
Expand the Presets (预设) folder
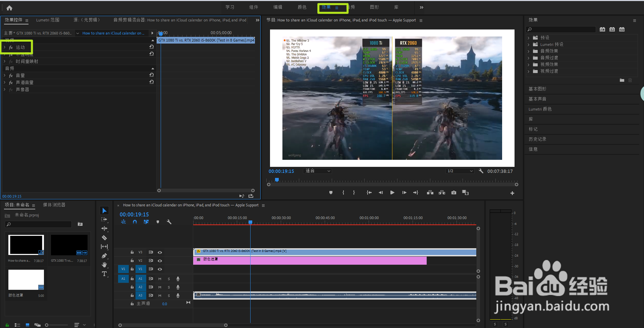click(529, 38)
